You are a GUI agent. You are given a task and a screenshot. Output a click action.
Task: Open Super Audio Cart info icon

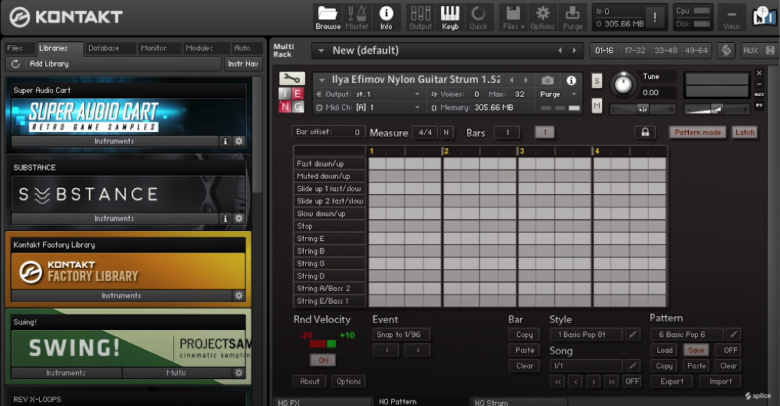coord(225,141)
